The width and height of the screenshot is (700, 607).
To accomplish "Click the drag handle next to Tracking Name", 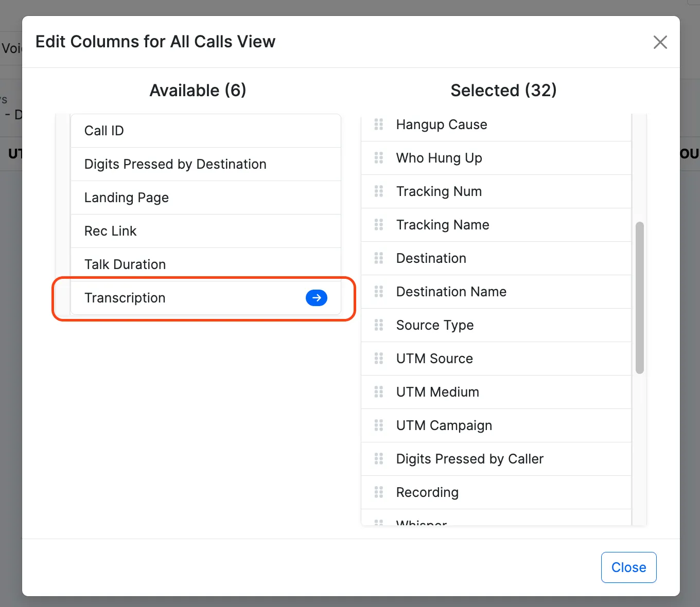I will pos(379,225).
